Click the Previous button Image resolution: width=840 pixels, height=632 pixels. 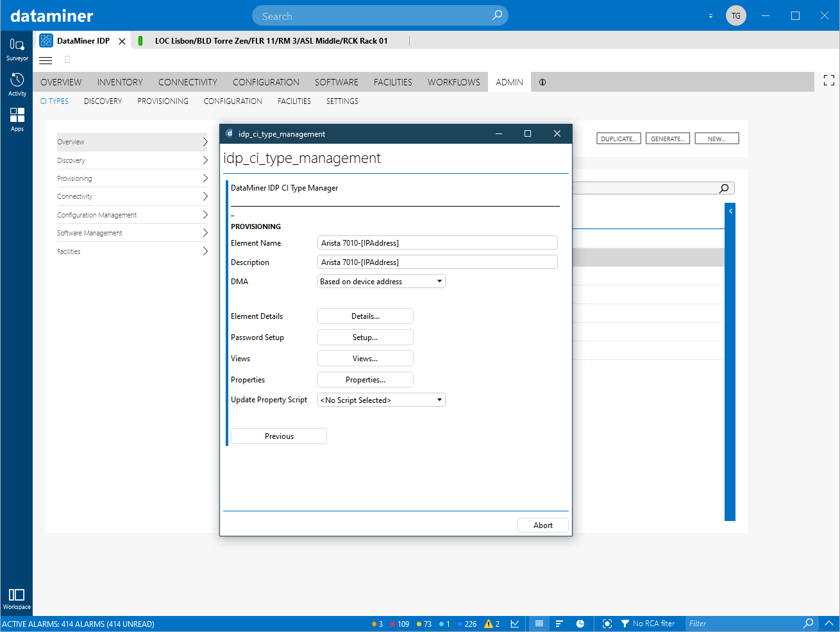click(x=279, y=436)
